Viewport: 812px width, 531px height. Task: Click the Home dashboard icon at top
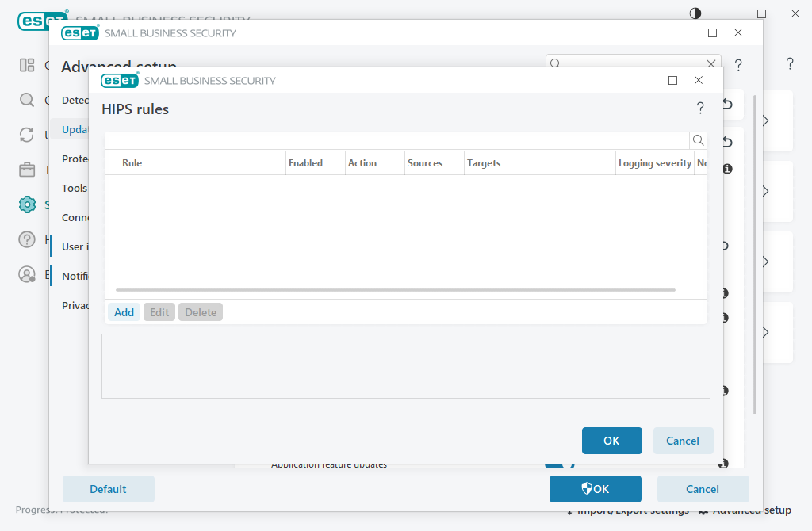27,65
